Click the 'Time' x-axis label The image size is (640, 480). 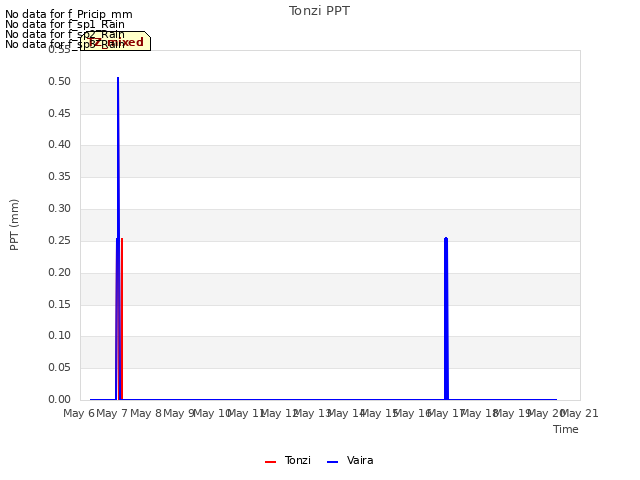(565, 429)
